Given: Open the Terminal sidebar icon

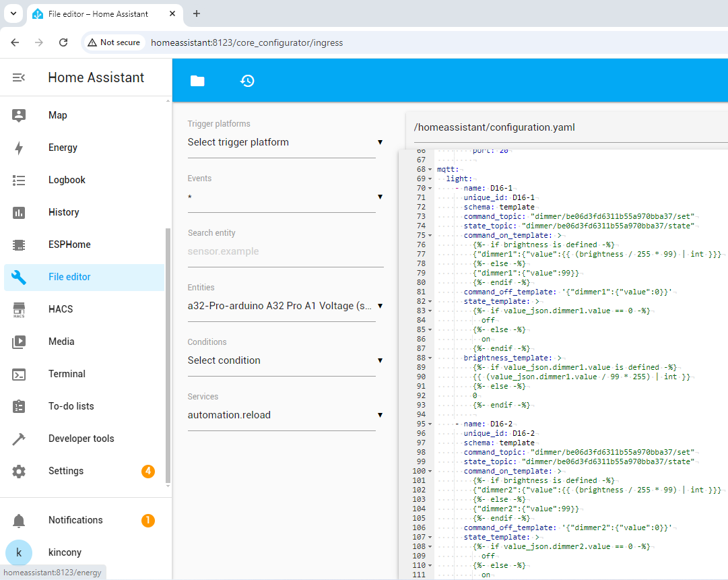Looking at the screenshot, I should (19, 374).
